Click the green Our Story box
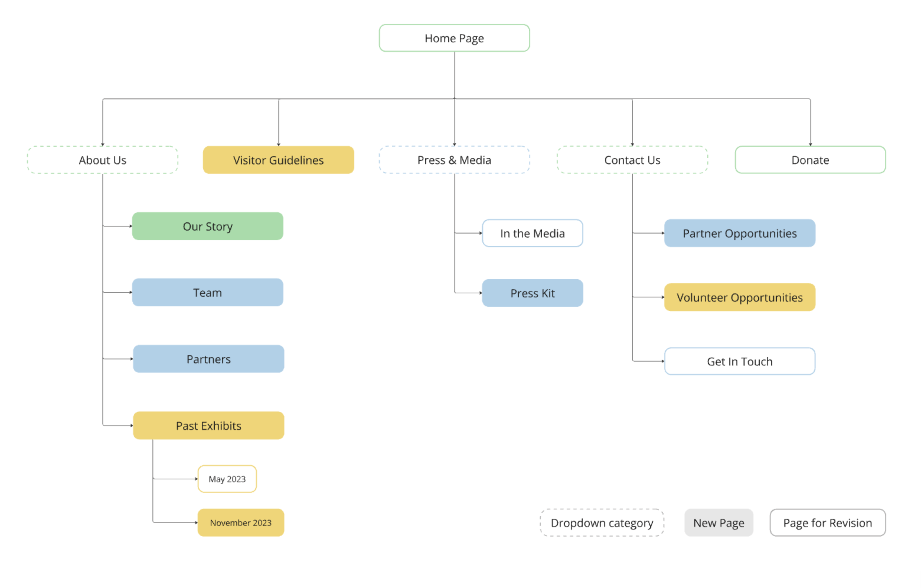The height and width of the screenshot is (588, 921). 207,226
